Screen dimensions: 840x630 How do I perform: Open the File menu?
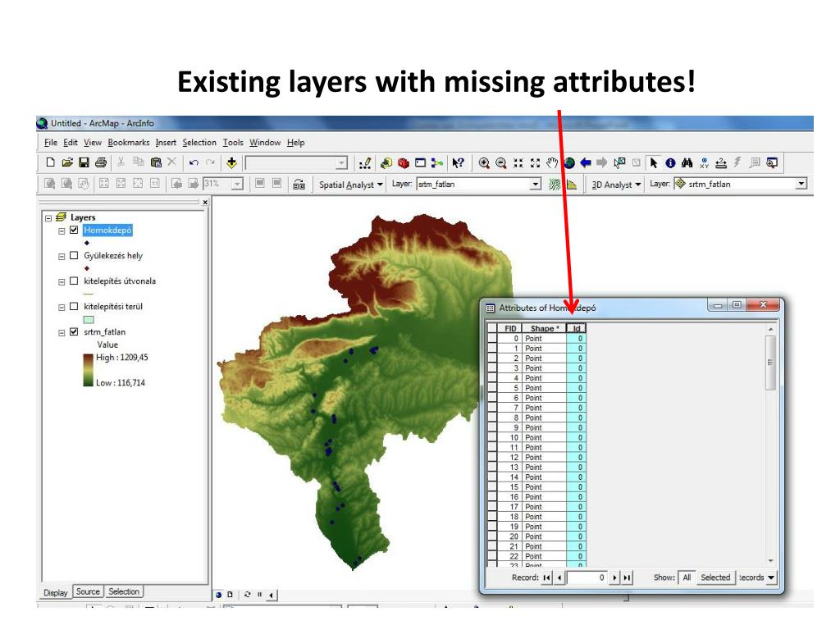tap(50, 143)
